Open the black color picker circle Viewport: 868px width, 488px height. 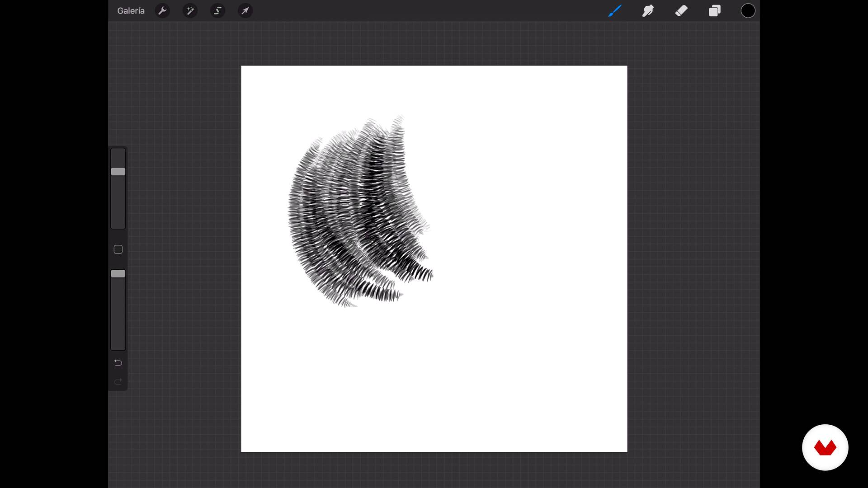pyautogui.click(x=748, y=11)
